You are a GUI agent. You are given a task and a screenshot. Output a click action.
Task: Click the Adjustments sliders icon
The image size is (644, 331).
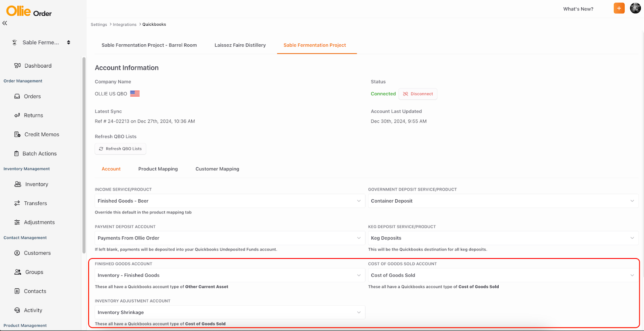click(17, 222)
